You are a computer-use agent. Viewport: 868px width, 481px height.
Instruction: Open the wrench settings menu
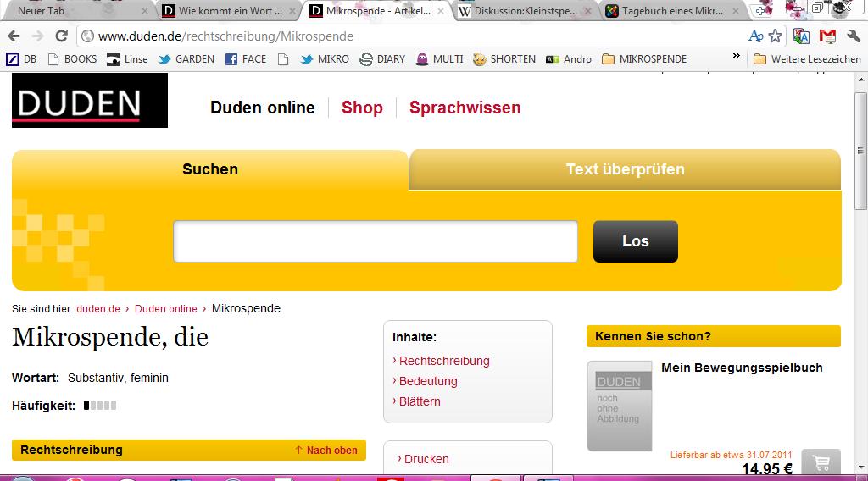pos(854,36)
